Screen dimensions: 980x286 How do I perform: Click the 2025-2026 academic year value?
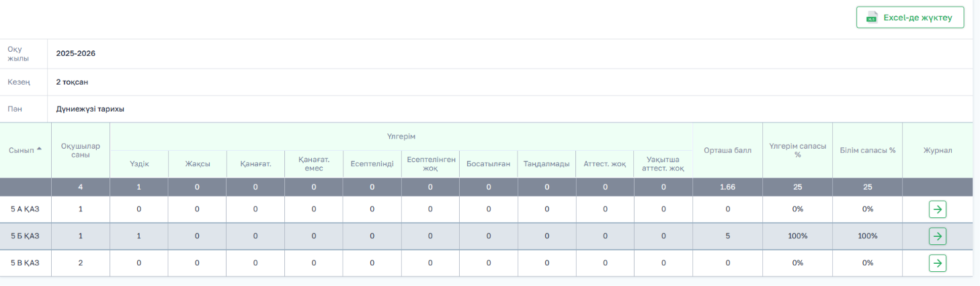click(x=75, y=53)
